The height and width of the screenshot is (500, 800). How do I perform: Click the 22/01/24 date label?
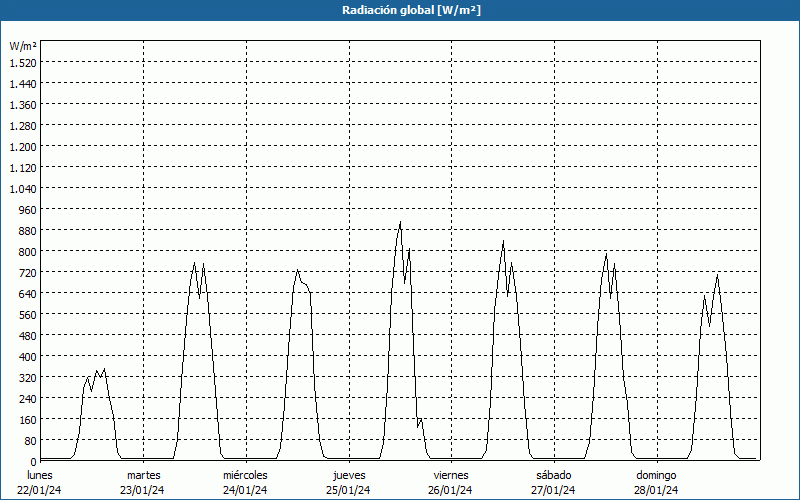click(39, 490)
